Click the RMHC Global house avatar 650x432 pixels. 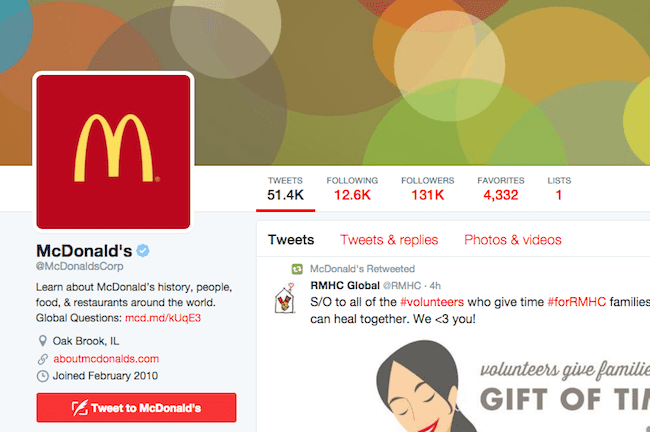(284, 298)
